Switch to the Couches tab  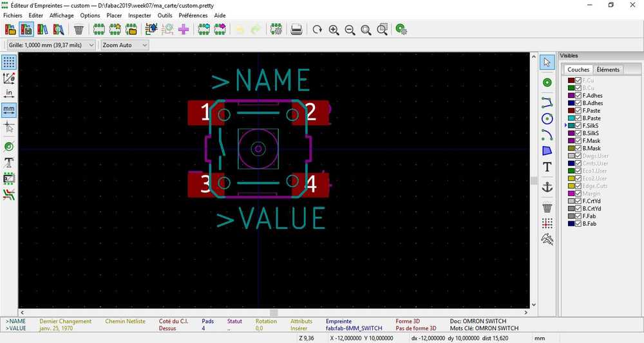click(x=578, y=70)
